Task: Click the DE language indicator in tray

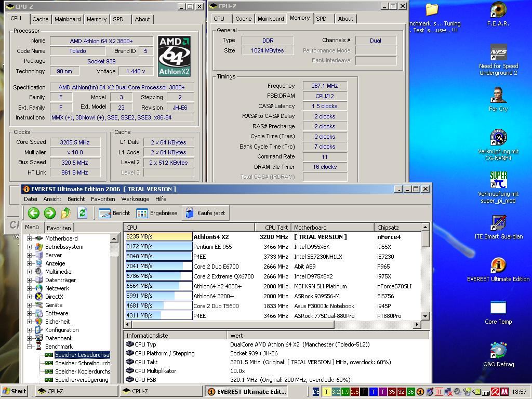Action: (x=316, y=392)
